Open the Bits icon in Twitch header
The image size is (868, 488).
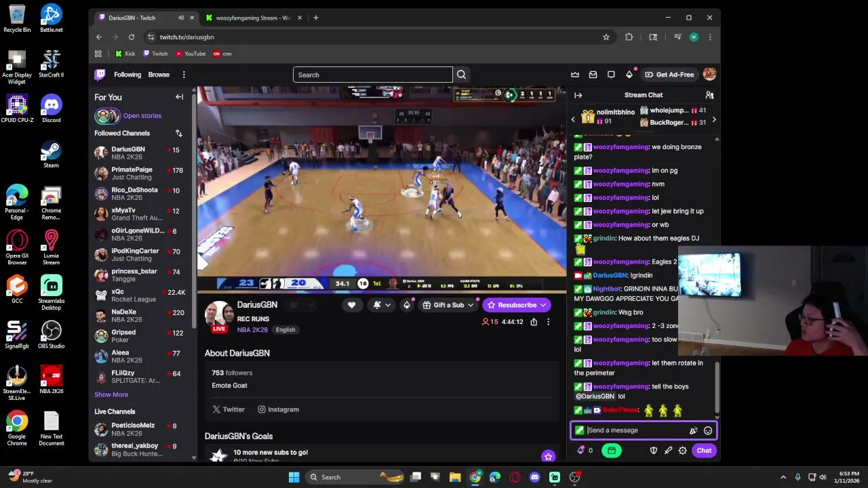coord(629,75)
